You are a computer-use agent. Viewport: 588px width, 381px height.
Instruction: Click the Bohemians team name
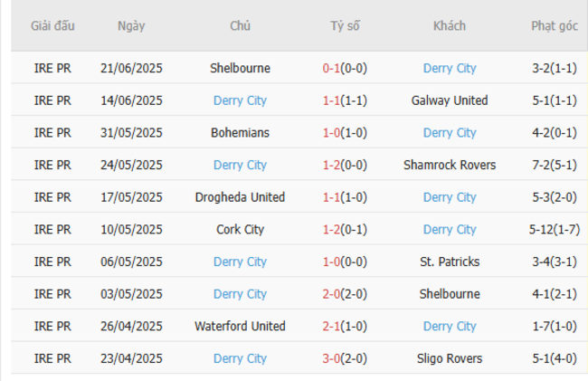(x=240, y=133)
